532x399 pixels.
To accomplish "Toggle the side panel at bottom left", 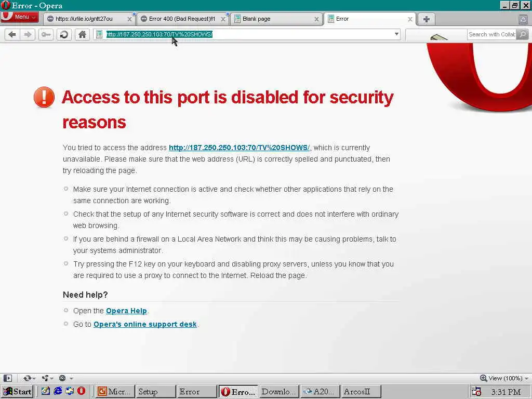I will [x=7, y=378].
